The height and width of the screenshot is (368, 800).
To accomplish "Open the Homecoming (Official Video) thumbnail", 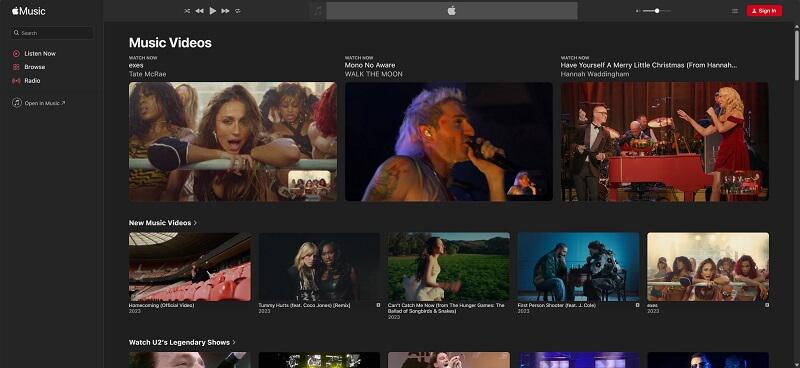I will tap(190, 266).
